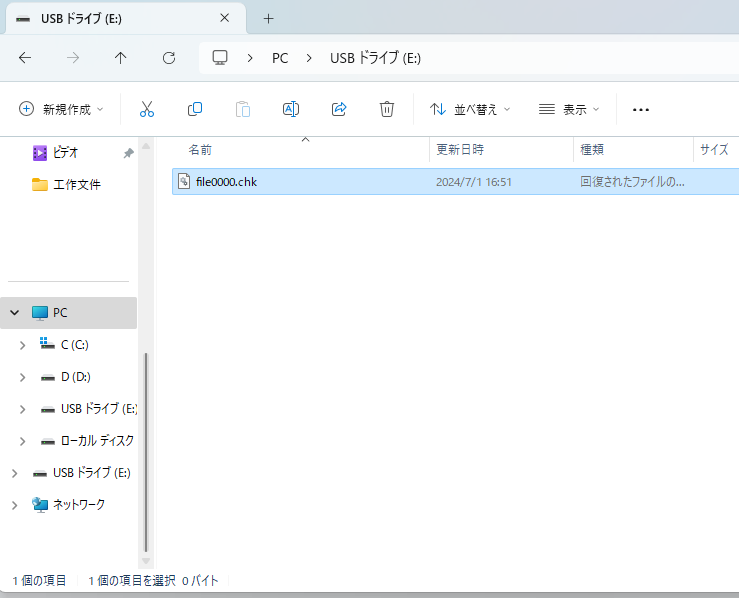Click the Cut scissors icon

point(147,109)
